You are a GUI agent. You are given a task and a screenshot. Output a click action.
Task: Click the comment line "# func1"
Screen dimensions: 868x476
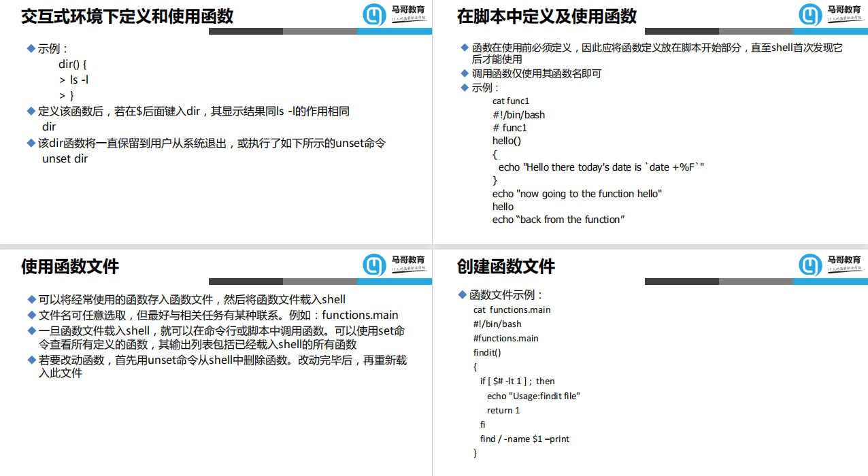tap(510, 128)
